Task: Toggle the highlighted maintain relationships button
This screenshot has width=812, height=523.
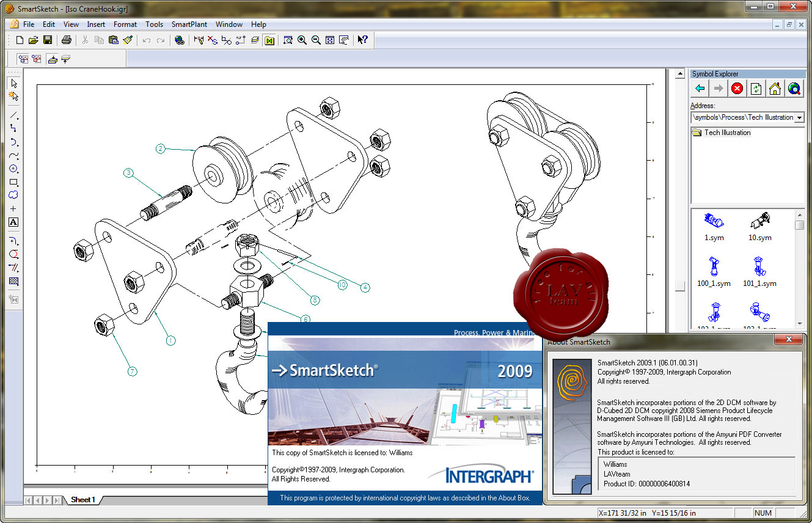Action: [x=269, y=40]
